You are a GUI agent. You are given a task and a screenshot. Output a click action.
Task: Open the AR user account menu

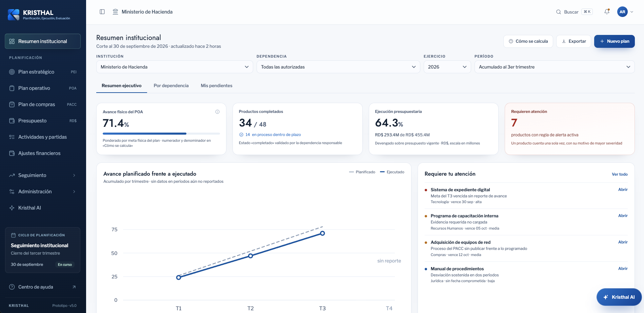[x=625, y=12]
